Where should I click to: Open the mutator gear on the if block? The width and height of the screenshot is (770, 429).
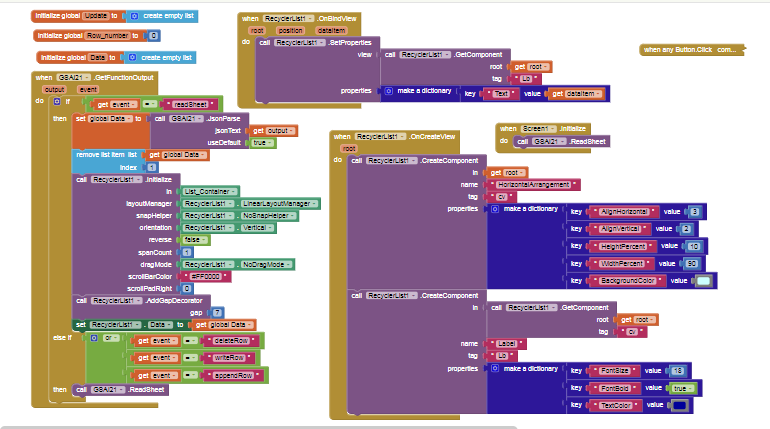click(x=57, y=103)
